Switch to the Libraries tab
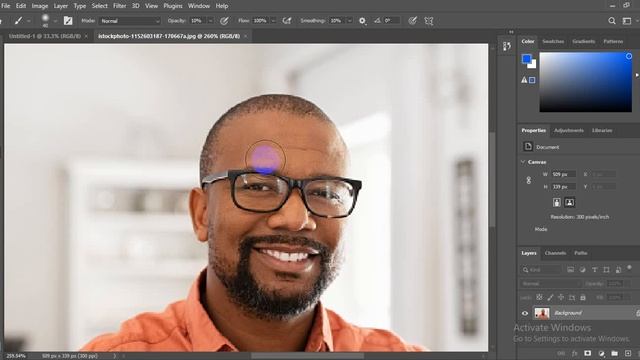The width and height of the screenshot is (640, 360). (602, 130)
